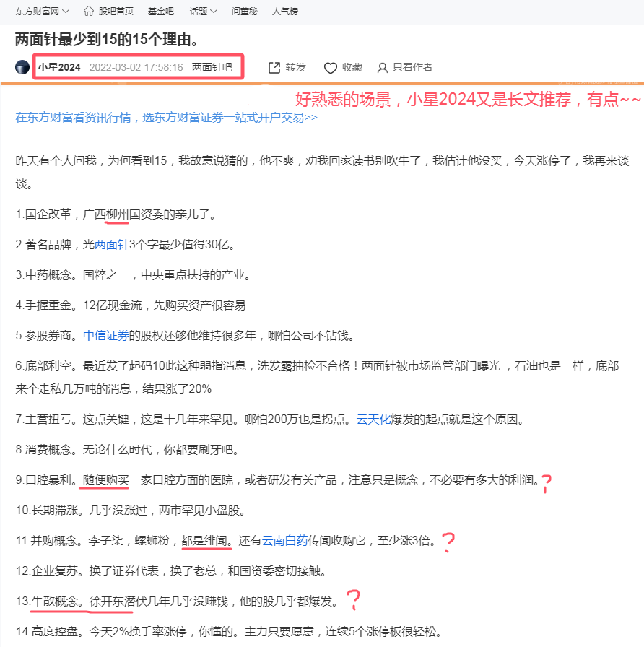644x647 pixels.
Task: Click the post timestamp 2022-03-02 17:58:16
Action: (x=136, y=67)
